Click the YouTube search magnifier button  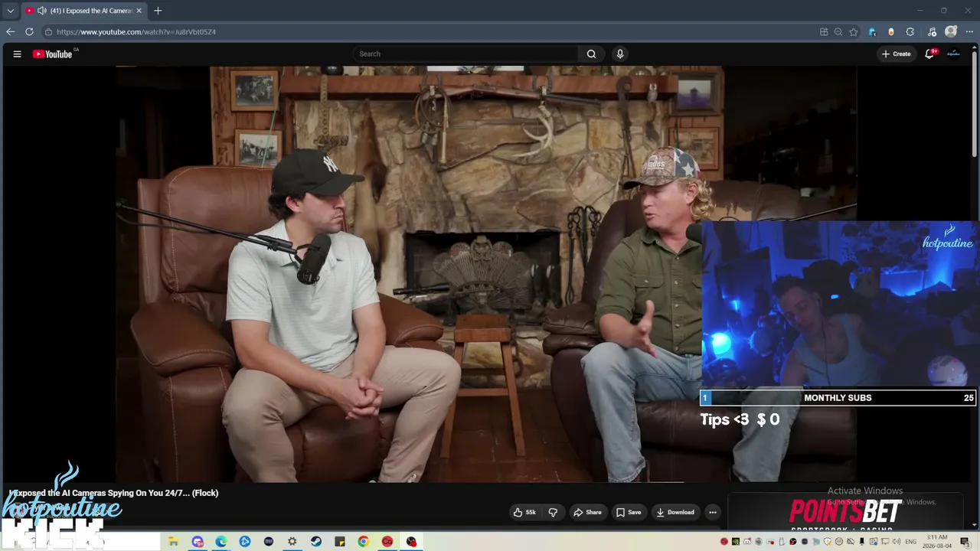(x=591, y=54)
